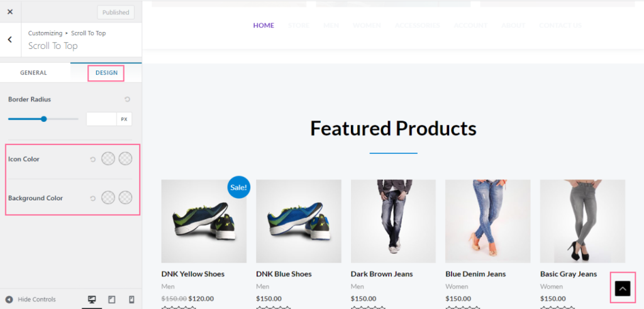This screenshot has width=644, height=309.
Task: Reset the Border Radius value
Action: tap(127, 99)
